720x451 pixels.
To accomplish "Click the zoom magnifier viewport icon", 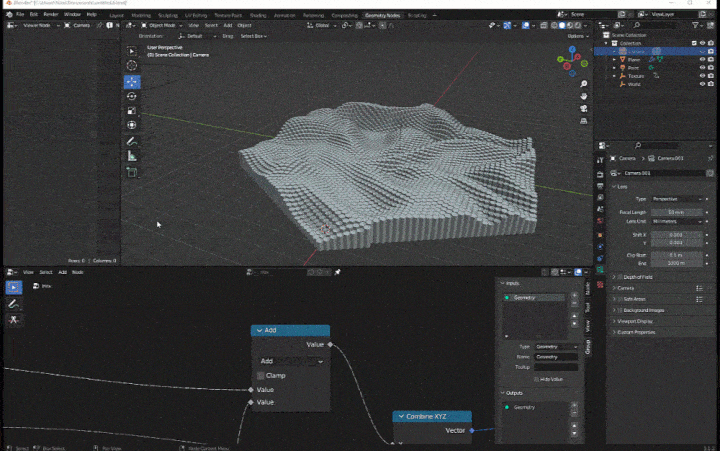I will coord(583,85).
